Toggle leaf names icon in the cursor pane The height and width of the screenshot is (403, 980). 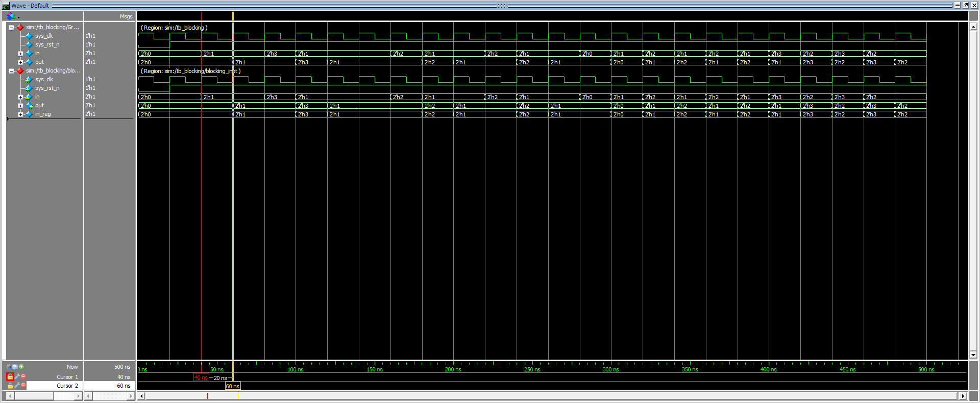pos(9,367)
